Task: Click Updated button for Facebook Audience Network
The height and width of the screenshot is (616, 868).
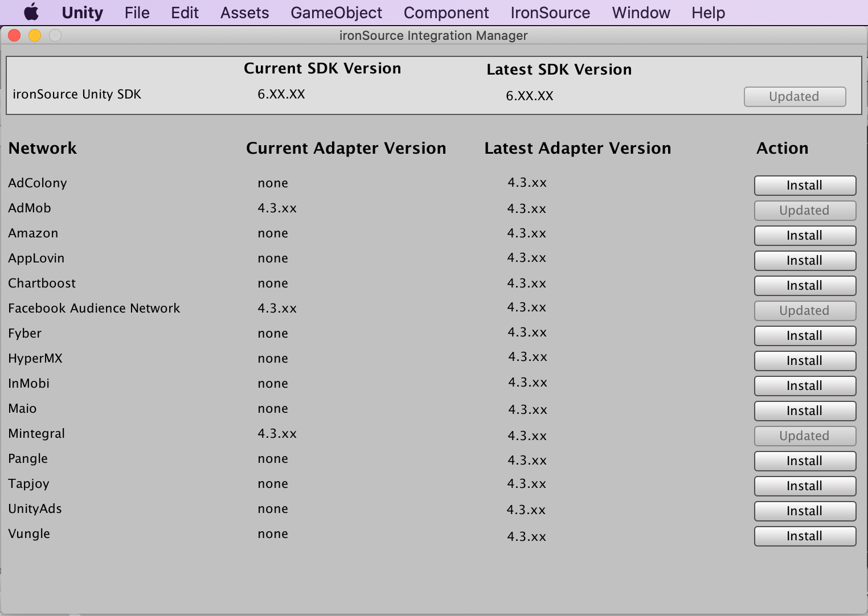Action: pos(805,311)
